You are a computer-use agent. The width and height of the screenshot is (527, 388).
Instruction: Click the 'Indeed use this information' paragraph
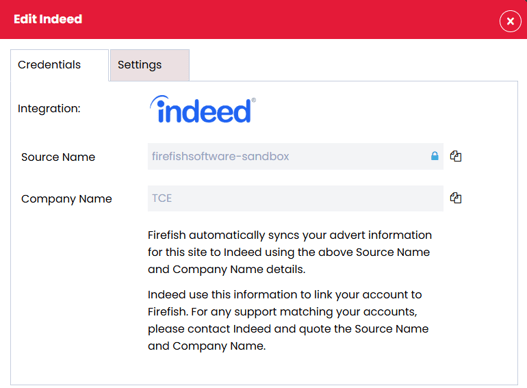288,320
